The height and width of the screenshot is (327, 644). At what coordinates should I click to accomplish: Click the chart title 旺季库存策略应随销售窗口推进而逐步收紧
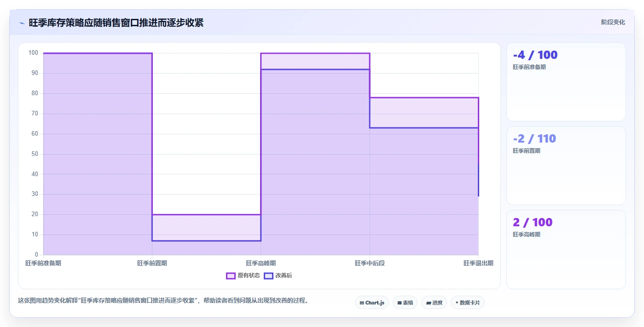pyautogui.click(x=116, y=23)
